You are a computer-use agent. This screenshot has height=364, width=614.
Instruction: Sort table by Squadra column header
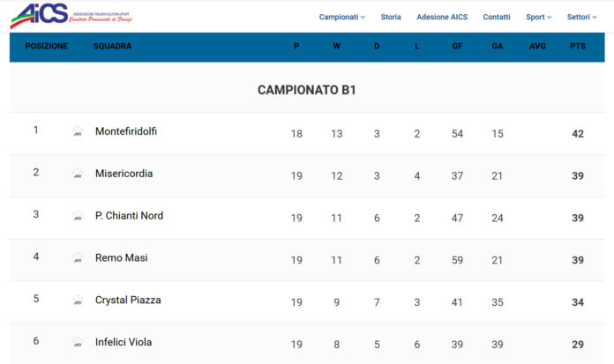112,46
